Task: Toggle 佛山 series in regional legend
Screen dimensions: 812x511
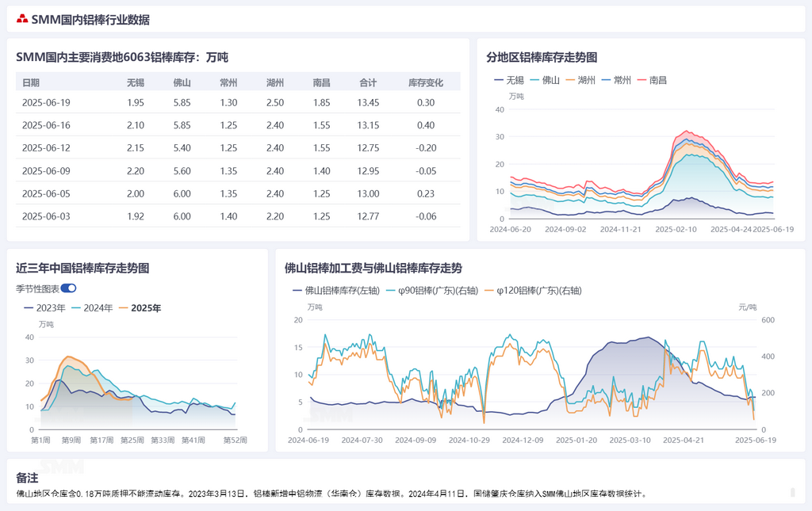Action: (545, 80)
